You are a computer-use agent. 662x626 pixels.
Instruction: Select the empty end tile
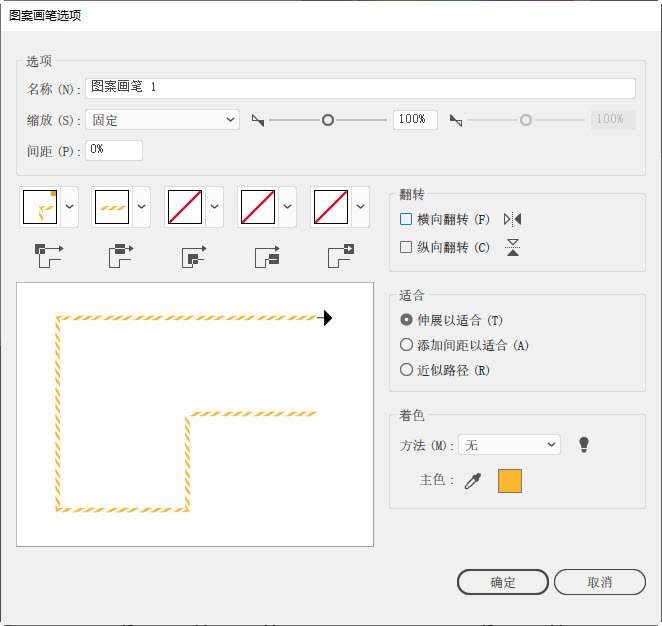[x=331, y=206]
